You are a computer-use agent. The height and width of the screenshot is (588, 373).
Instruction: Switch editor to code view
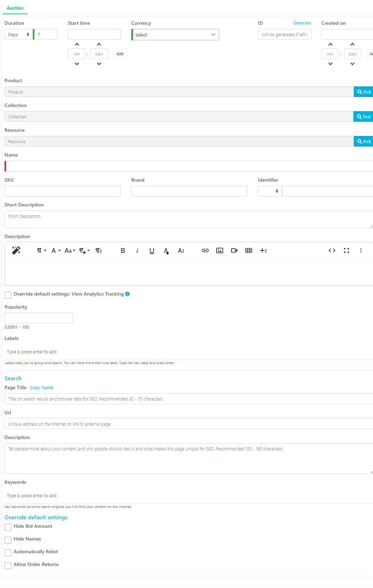pyautogui.click(x=332, y=250)
